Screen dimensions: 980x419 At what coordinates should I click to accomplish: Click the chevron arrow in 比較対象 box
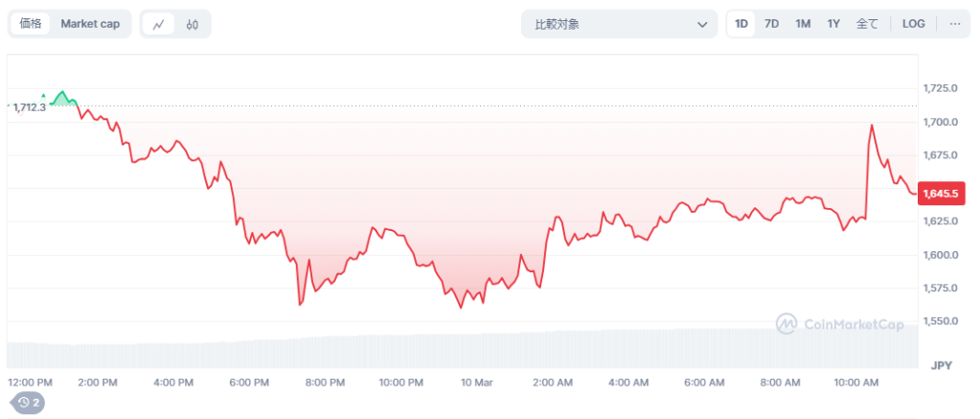point(701,25)
